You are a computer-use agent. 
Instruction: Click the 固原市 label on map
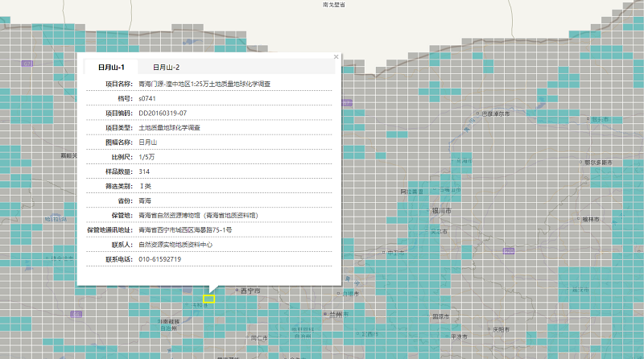440,316
